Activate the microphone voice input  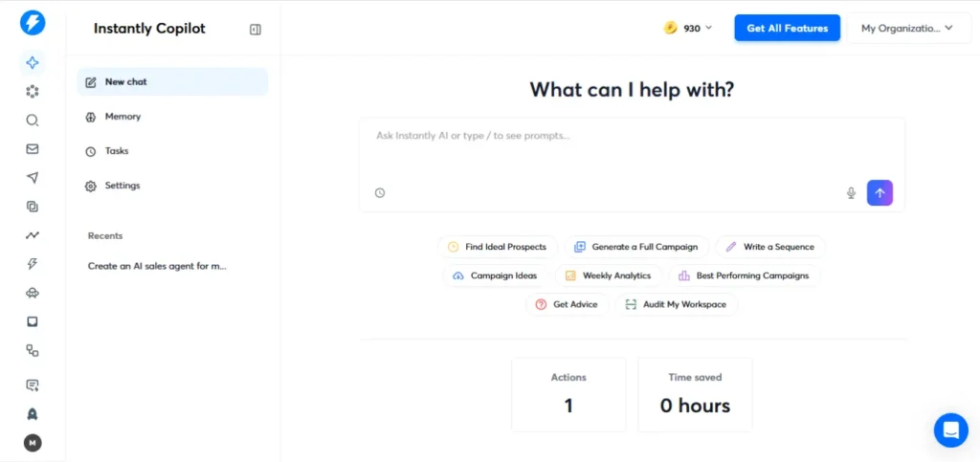[851, 193]
